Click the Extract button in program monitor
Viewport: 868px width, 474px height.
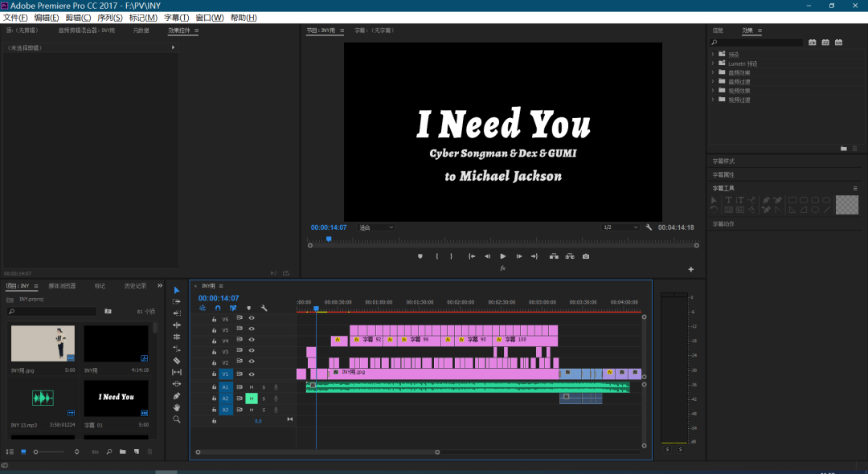tap(570, 256)
